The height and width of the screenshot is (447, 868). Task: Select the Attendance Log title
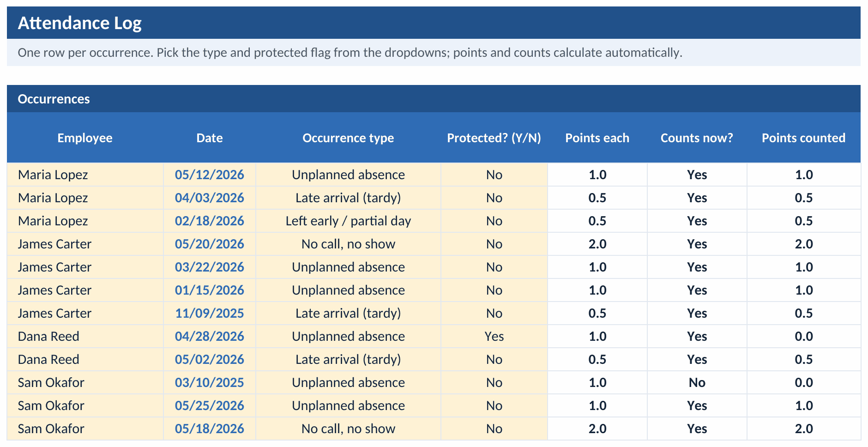click(79, 23)
